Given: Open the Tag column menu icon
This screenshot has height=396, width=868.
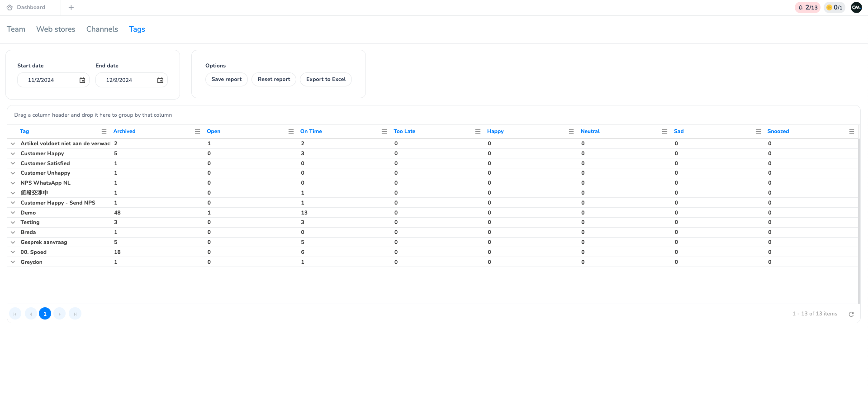Looking at the screenshot, I should [x=104, y=132].
